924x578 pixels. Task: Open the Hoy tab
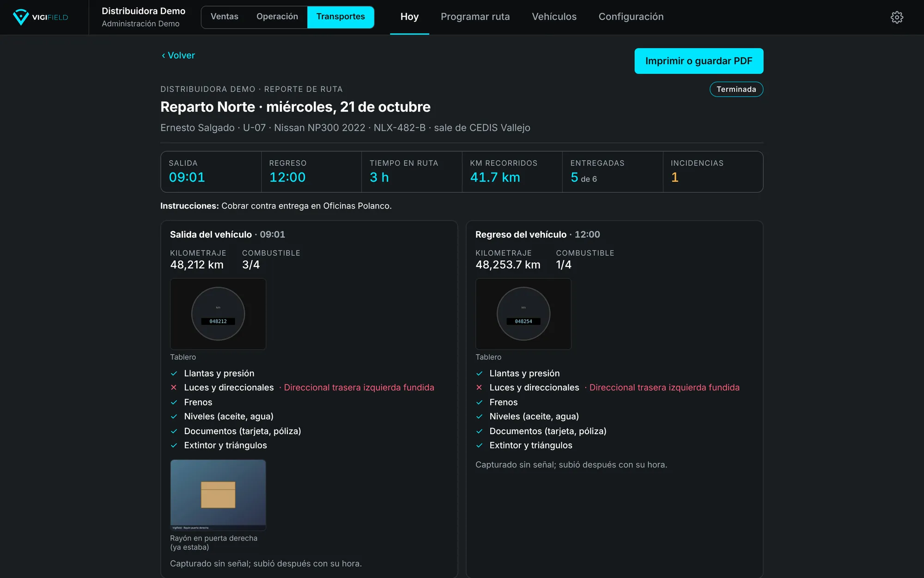click(x=409, y=17)
